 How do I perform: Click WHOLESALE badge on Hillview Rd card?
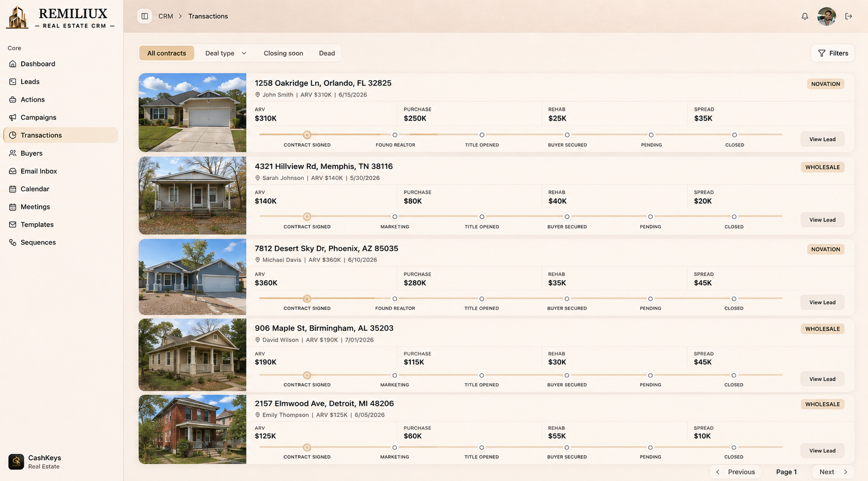click(823, 167)
